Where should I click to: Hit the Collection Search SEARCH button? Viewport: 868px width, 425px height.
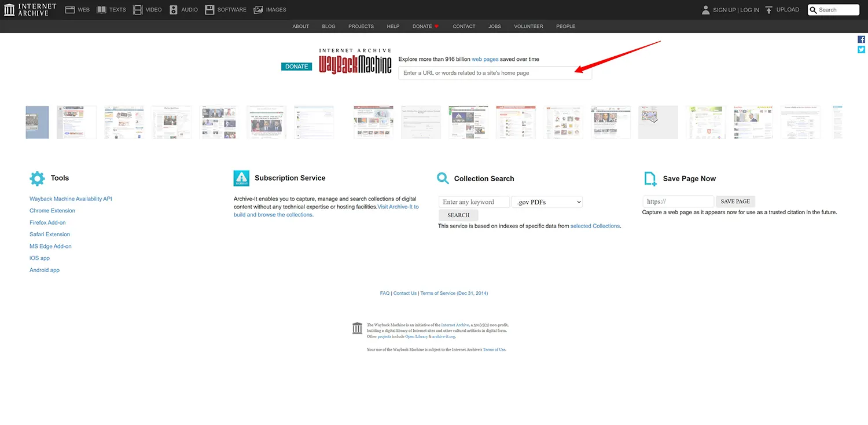coord(458,215)
